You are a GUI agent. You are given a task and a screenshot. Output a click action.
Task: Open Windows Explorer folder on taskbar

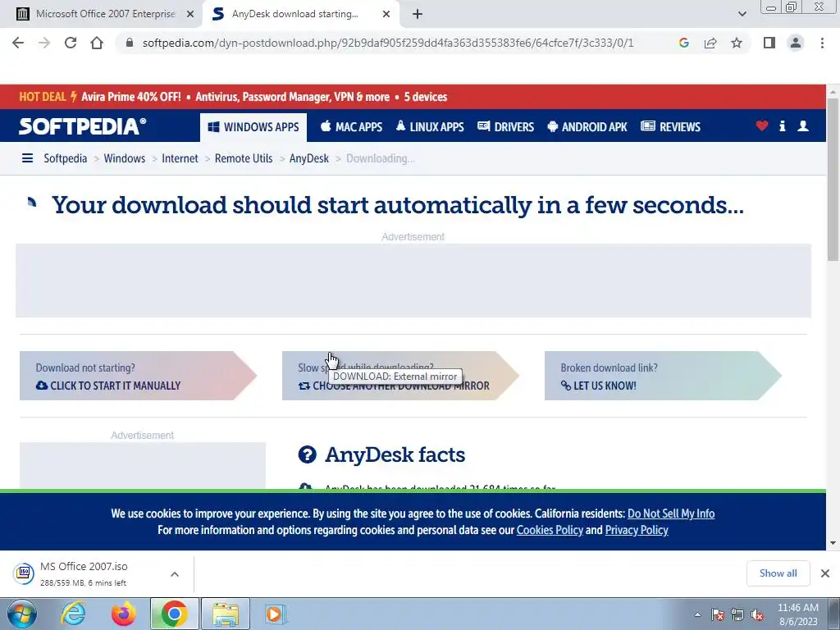pos(225,614)
